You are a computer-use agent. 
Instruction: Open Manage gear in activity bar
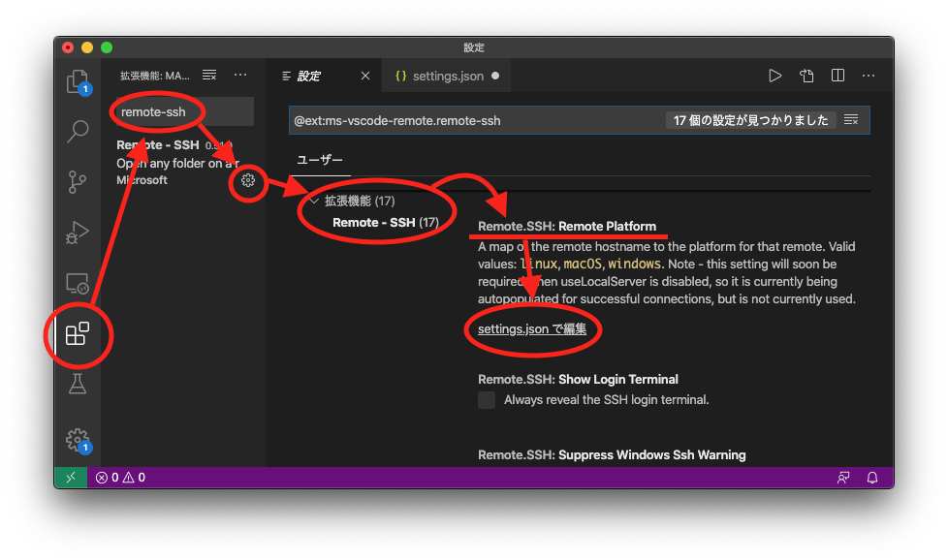pyautogui.click(x=78, y=441)
